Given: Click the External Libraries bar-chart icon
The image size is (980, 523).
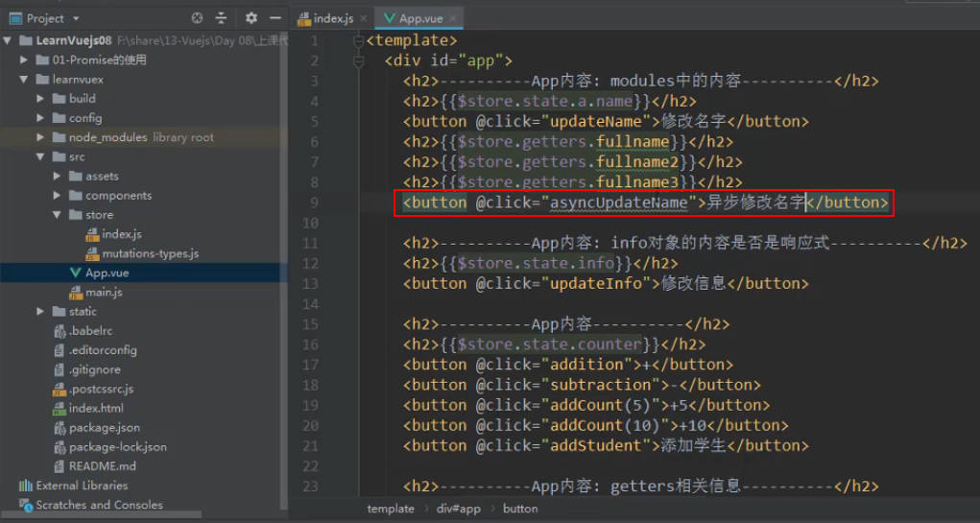Looking at the screenshot, I should (x=26, y=486).
